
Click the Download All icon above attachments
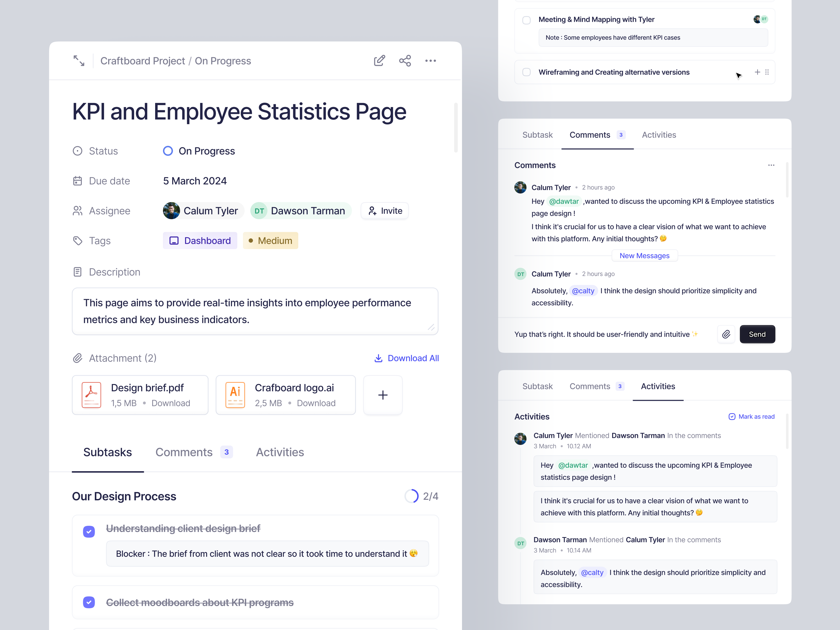[x=378, y=358]
